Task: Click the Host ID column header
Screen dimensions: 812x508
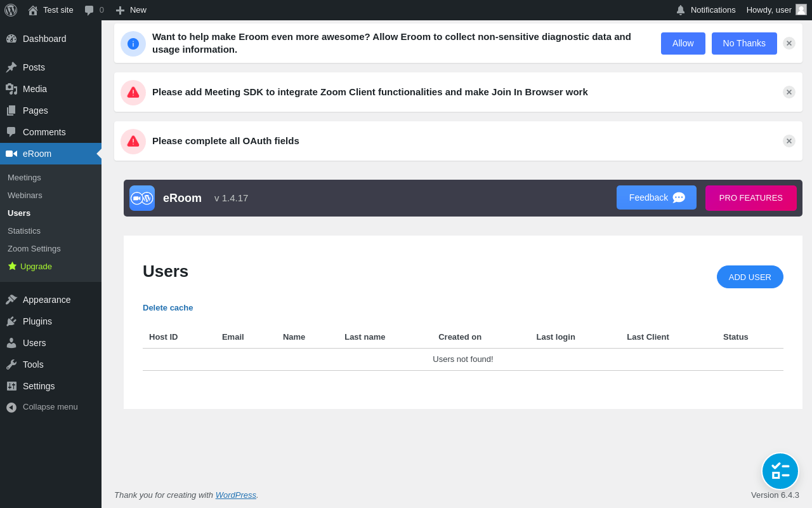Action: [164, 337]
